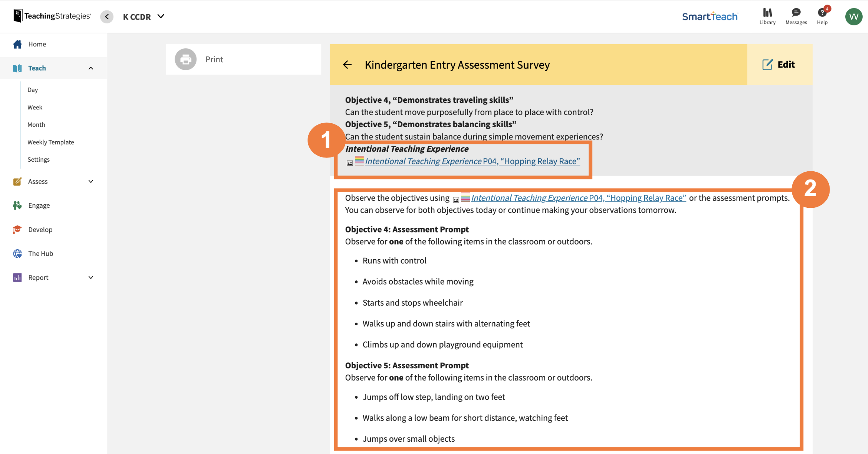This screenshot has width=868, height=454.
Task: Open Engage from the sidebar icon
Action: pyautogui.click(x=17, y=205)
